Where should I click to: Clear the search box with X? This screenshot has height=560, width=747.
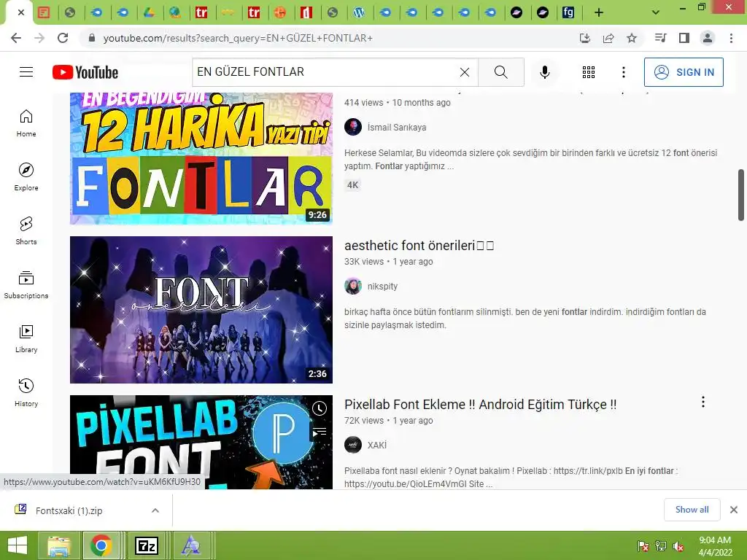[465, 72]
